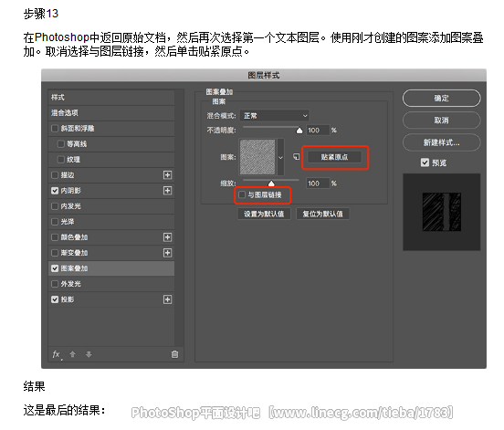504x430 pixels.
Task: Toggle the 预览 checkbox
Action: click(x=425, y=163)
